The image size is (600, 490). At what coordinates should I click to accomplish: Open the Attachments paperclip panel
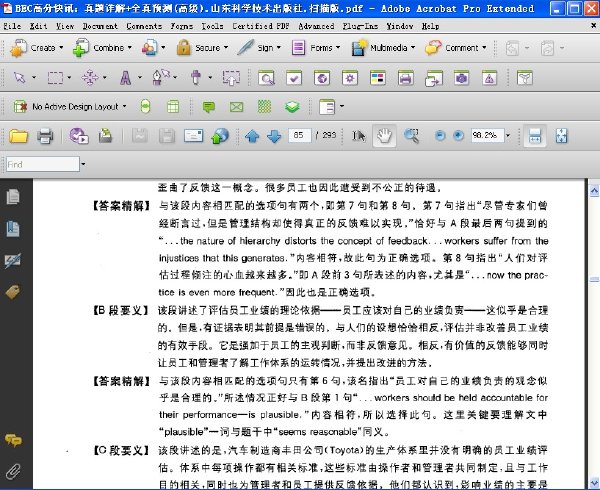coord(13,472)
